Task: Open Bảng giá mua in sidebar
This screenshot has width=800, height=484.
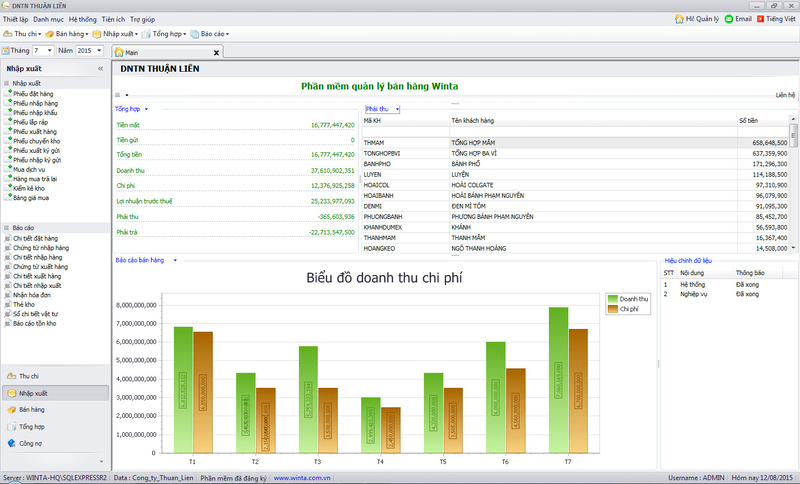Action: point(31,197)
